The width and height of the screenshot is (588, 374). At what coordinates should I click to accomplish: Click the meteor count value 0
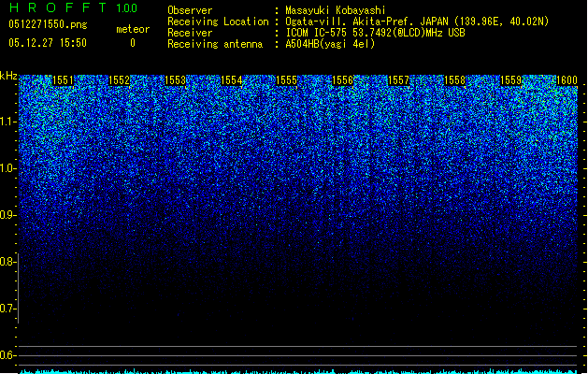click(133, 43)
